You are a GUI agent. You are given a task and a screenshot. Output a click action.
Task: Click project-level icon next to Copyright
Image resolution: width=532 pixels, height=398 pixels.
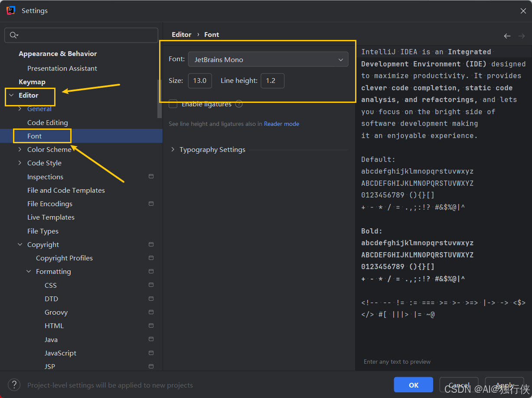pyautogui.click(x=151, y=244)
